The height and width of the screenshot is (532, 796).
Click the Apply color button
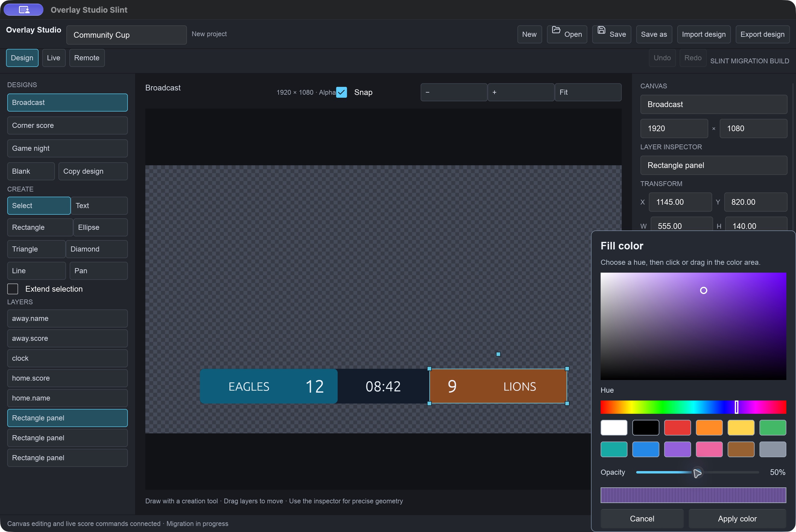coord(737,518)
